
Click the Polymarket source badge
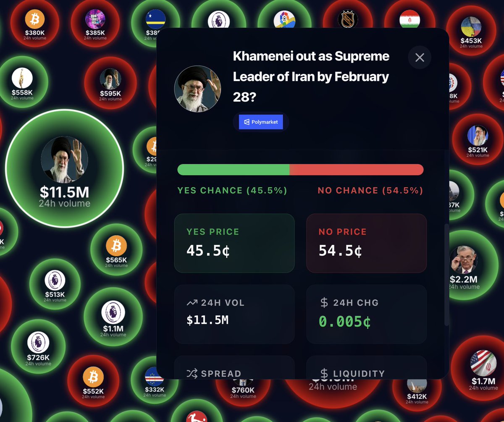pos(261,122)
